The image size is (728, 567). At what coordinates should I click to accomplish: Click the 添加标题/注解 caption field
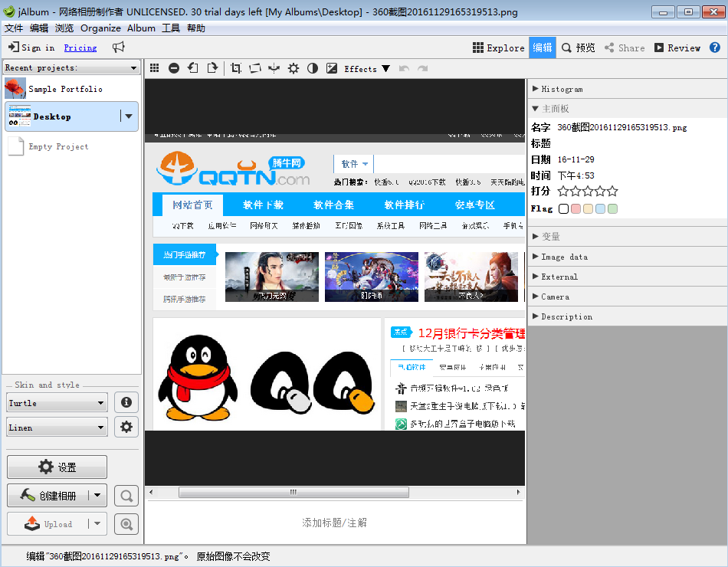(334, 523)
